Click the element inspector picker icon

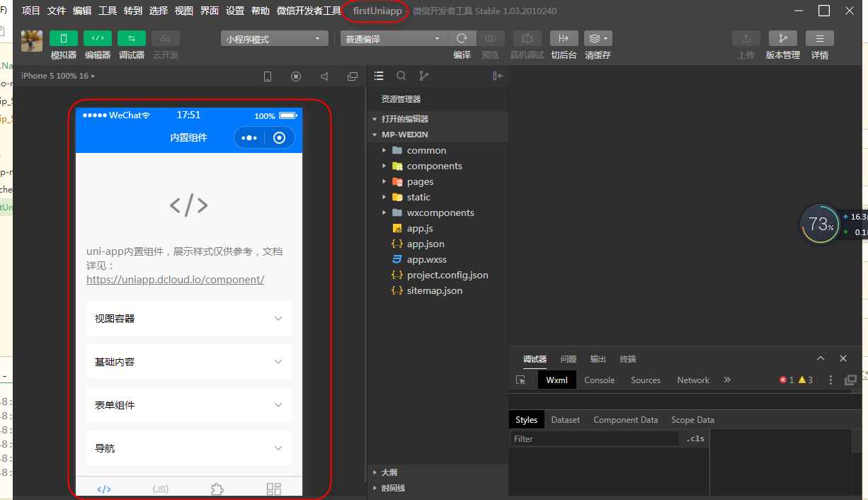coord(521,380)
